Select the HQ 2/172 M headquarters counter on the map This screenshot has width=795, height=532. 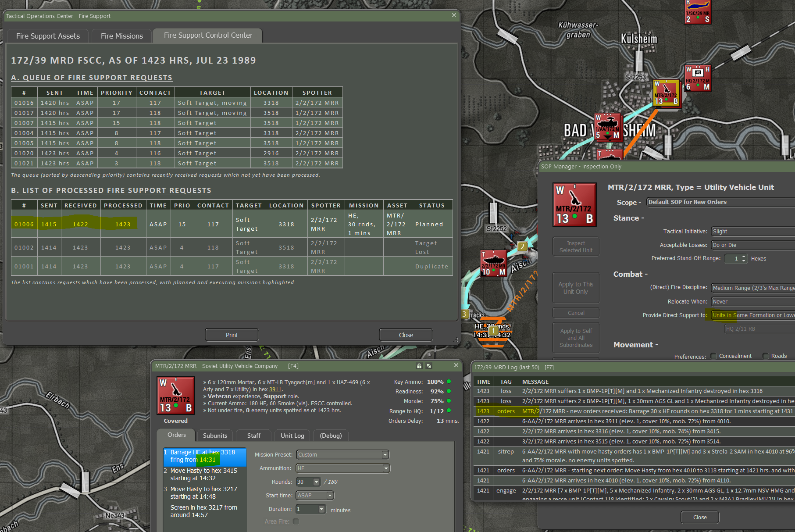[698, 79]
